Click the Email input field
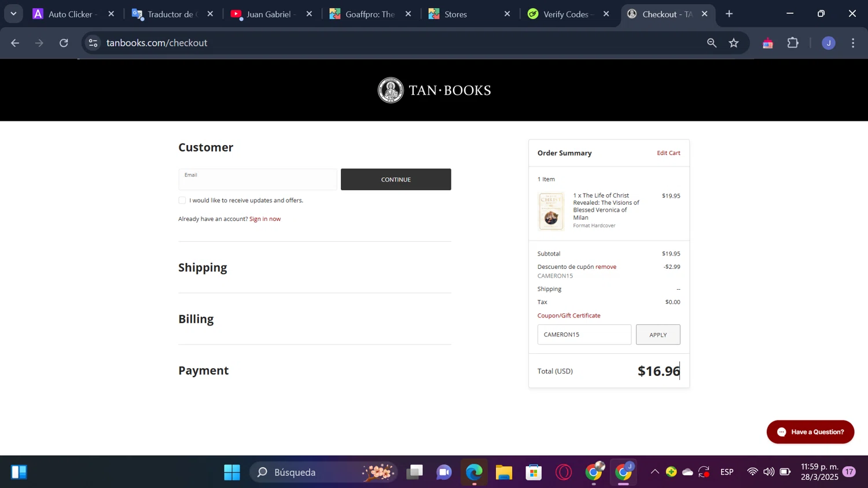This screenshot has height=488, width=868. [x=258, y=179]
